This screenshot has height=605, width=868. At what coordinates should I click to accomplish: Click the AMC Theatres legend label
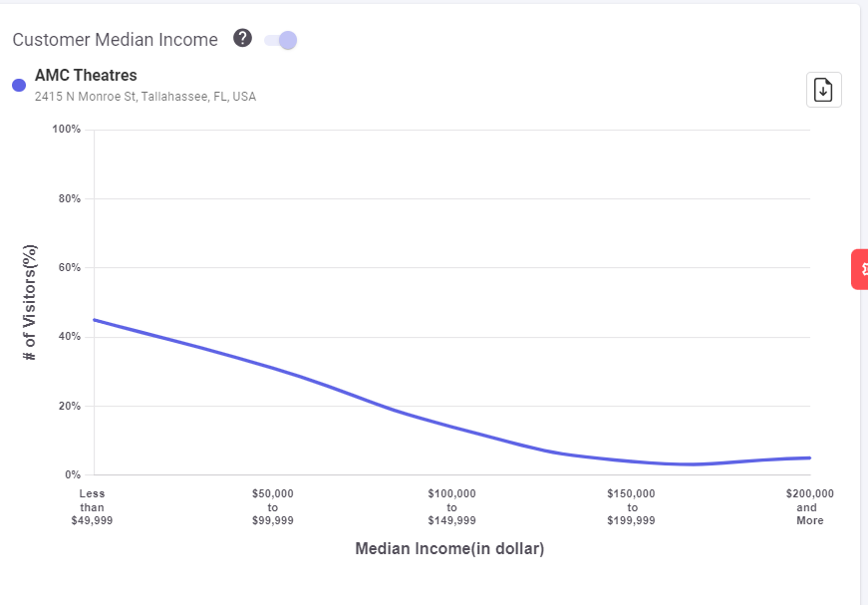pyautogui.click(x=86, y=75)
